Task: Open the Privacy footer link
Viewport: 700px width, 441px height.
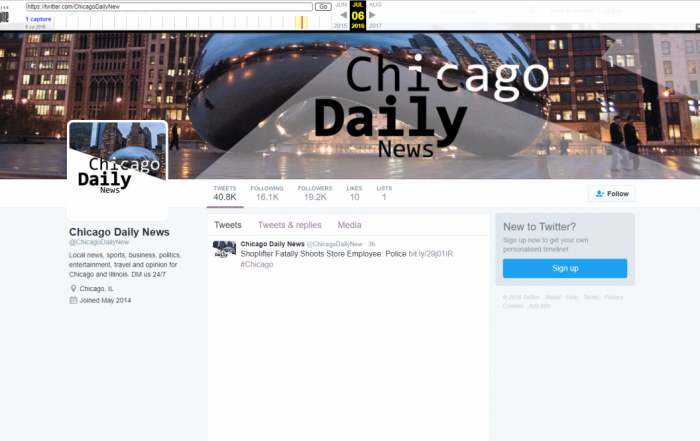Action: (614, 297)
